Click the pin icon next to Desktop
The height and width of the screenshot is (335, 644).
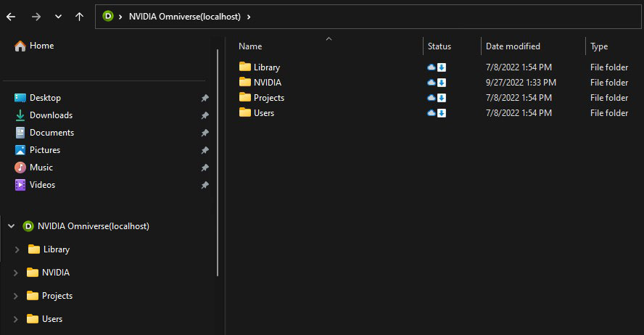(205, 98)
